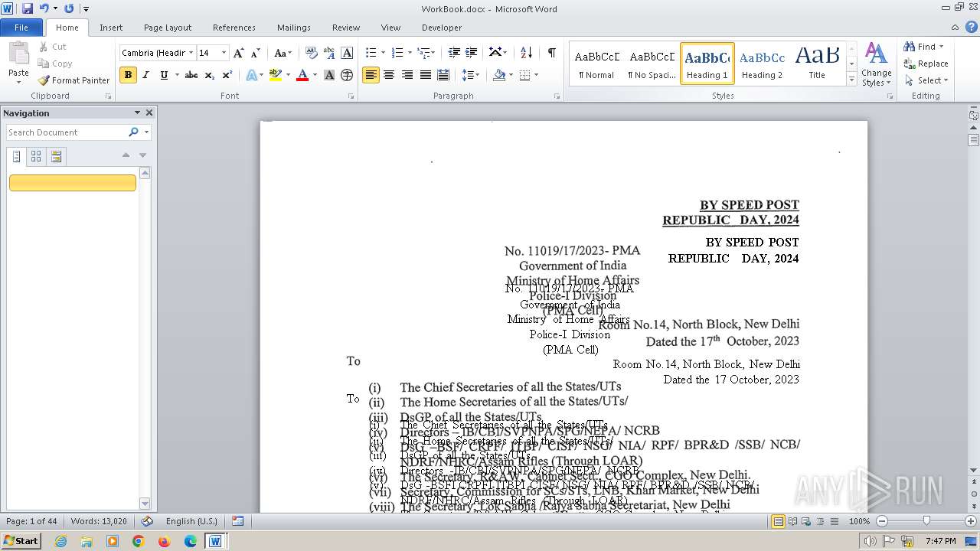Switch to the Review tab
The width and height of the screenshot is (980, 551).
[x=346, y=28]
